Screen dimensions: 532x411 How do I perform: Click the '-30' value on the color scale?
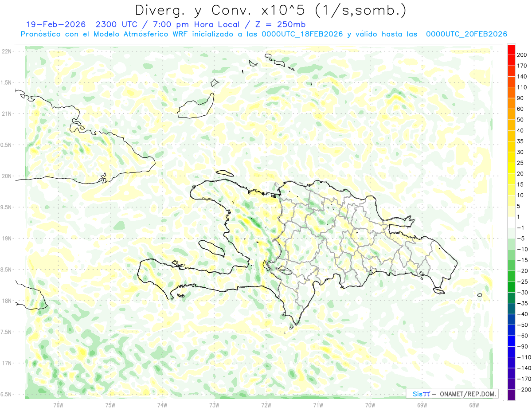(522, 293)
